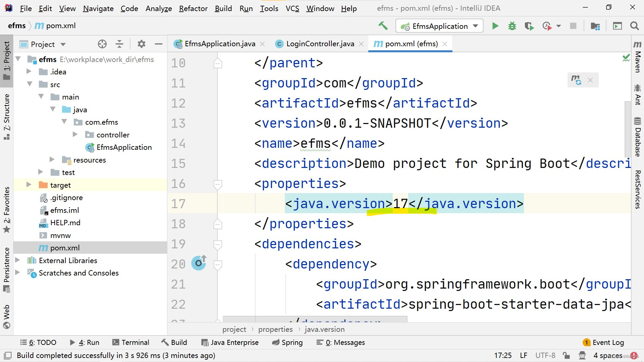Image resolution: width=644 pixels, height=362 pixels.
Task: Open the Profiler run icon
Action: [x=547, y=26]
